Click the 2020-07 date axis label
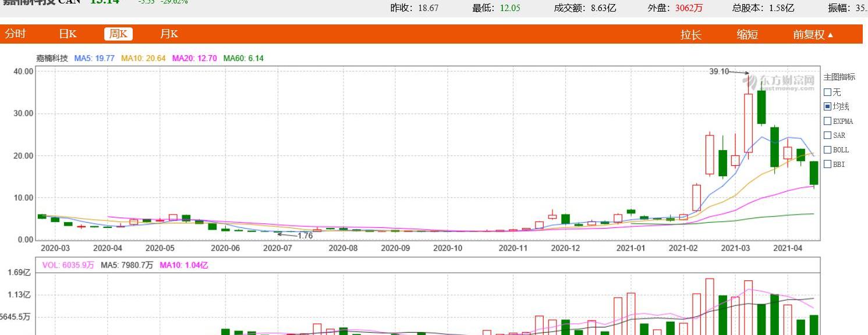 point(278,248)
